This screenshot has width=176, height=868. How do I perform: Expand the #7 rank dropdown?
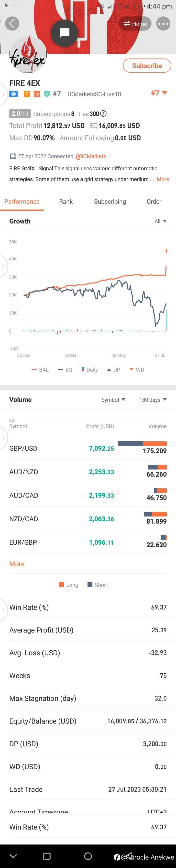(159, 93)
